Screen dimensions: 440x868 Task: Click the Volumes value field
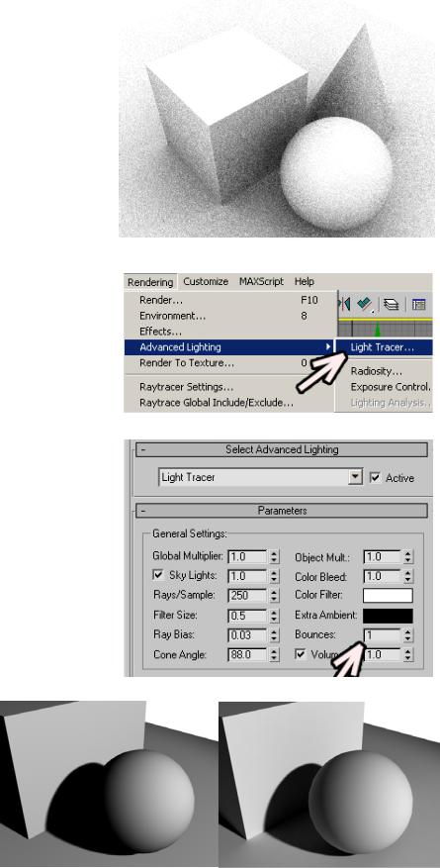click(x=383, y=655)
